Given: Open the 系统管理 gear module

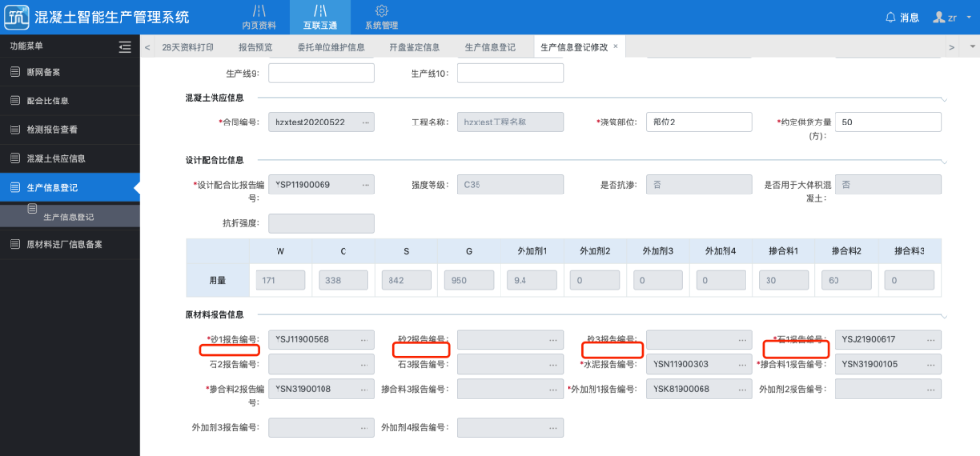Looking at the screenshot, I should click(x=381, y=17).
